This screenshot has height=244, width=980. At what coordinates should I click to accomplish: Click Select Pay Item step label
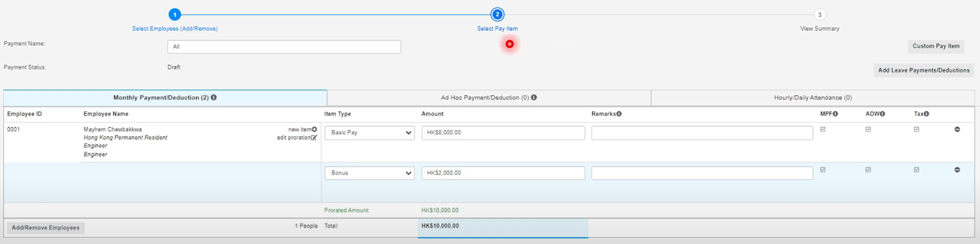(x=497, y=29)
